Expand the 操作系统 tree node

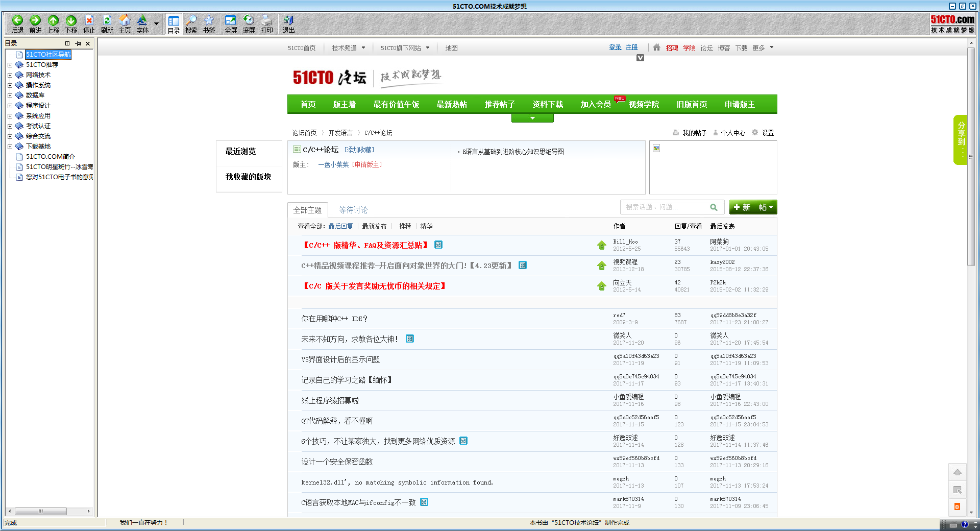(10, 85)
